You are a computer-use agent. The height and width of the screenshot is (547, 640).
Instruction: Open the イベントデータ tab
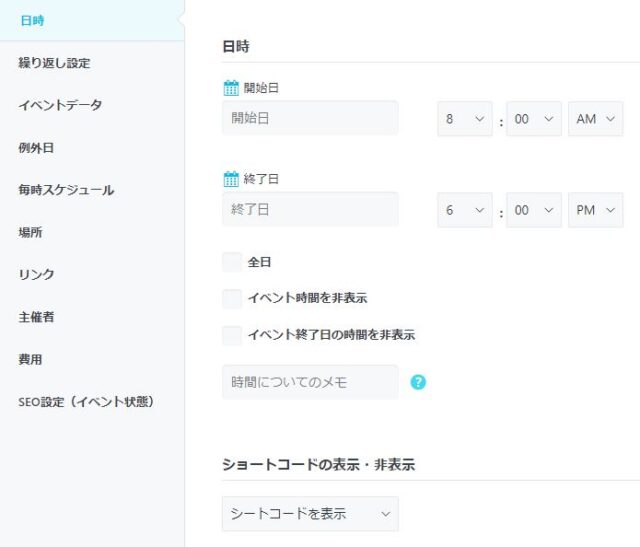tap(60, 105)
